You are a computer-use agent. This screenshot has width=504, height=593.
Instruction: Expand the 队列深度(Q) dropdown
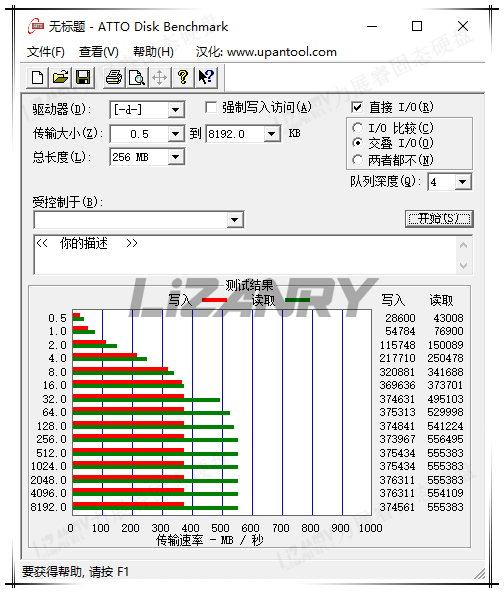coord(462,182)
